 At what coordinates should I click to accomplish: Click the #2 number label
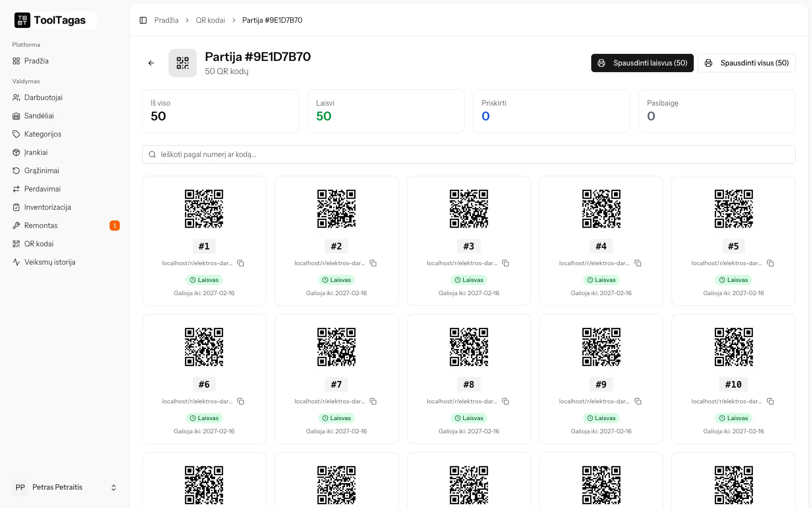pos(336,246)
